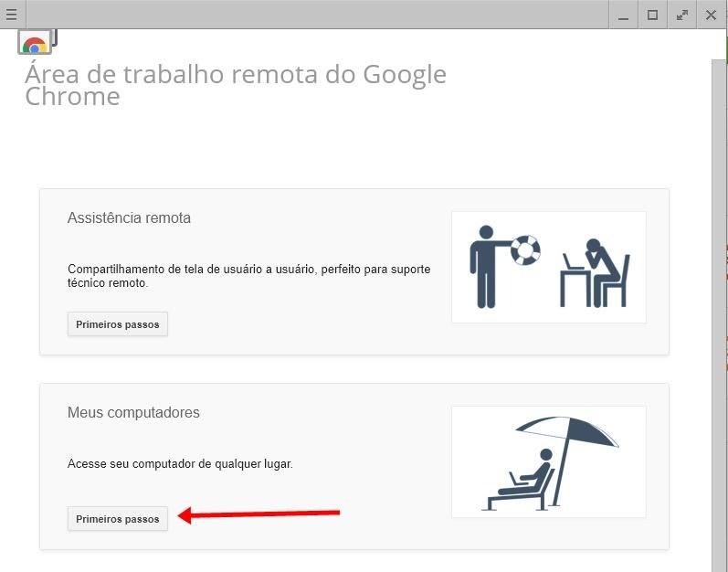Close the remote desktop app window
Screen dimensions: 728x572
[712, 15]
